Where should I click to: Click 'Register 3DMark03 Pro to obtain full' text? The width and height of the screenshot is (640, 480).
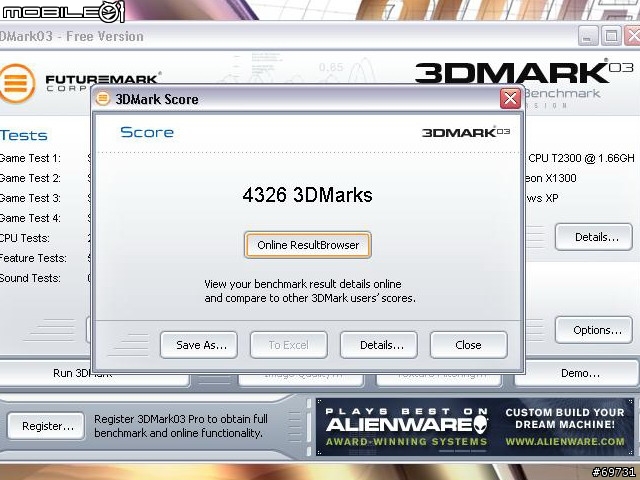click(x=181, y=419)
